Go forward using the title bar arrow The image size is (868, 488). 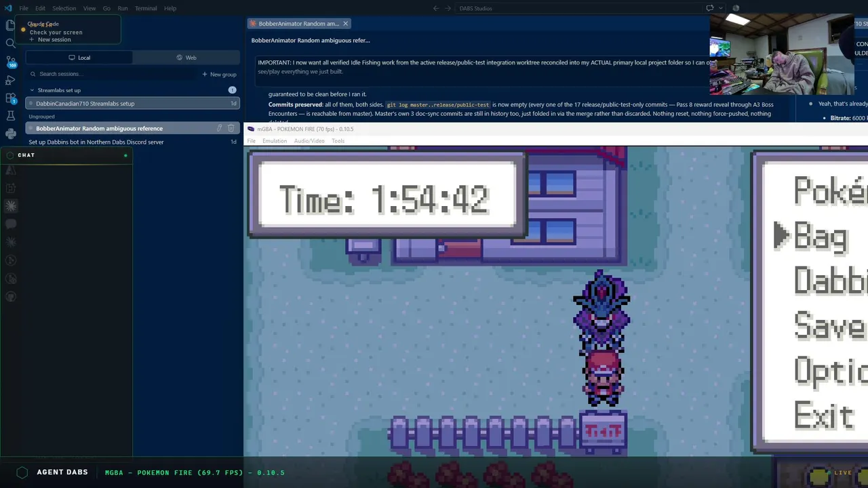(448, 8)
